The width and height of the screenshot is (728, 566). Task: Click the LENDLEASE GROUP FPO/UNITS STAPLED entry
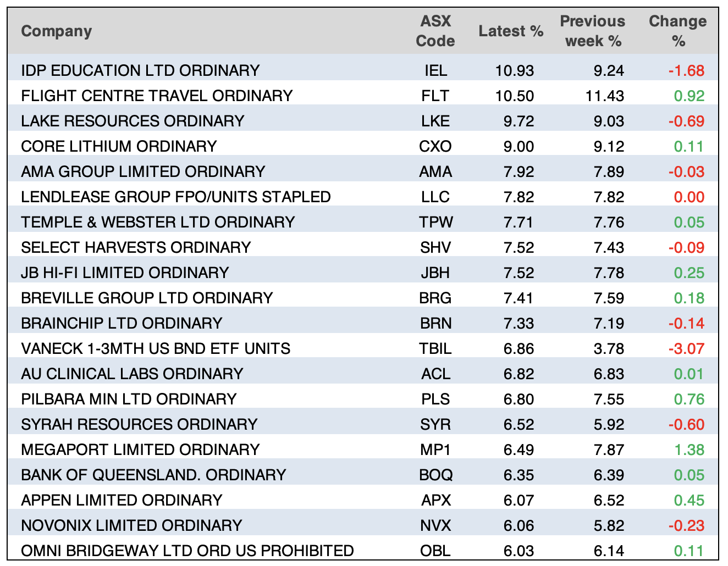(176, 197)
